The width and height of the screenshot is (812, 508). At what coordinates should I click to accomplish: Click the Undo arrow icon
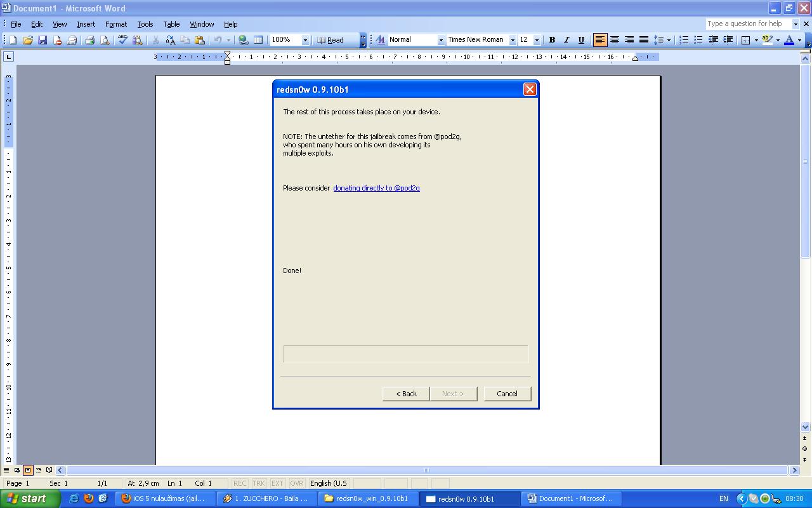218,40
